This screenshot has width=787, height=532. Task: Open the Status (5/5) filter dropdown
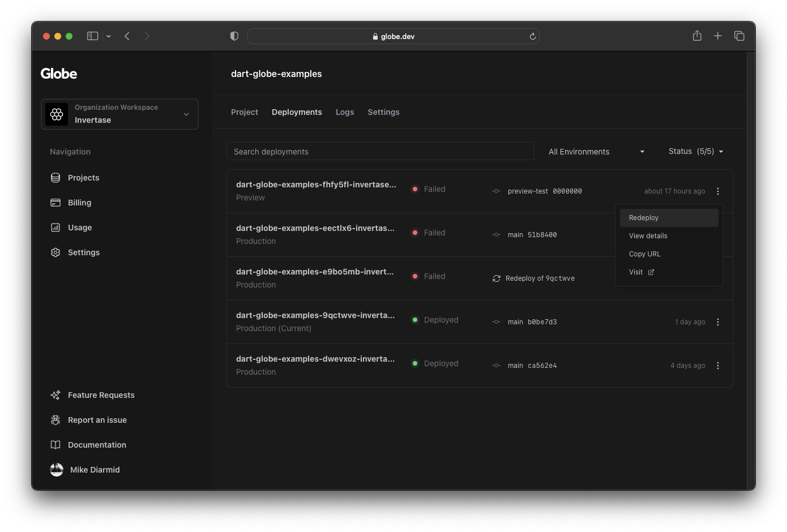(x=696, y=152)
